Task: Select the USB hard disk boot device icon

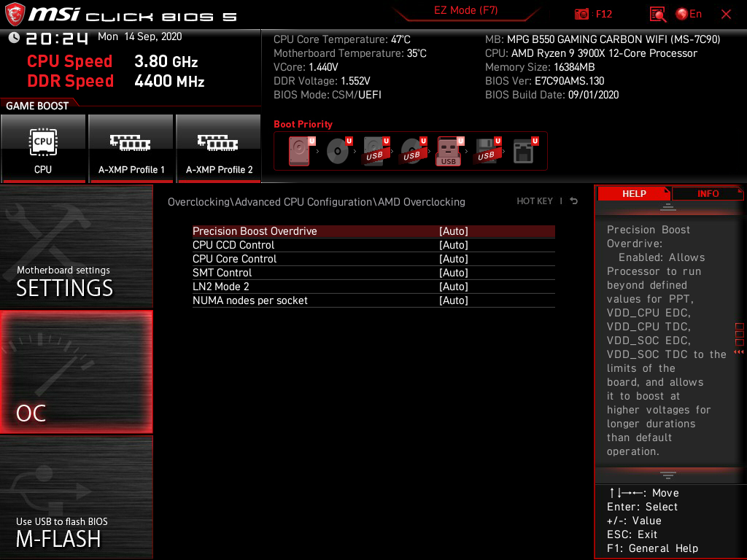Action: tap(376, 151)
